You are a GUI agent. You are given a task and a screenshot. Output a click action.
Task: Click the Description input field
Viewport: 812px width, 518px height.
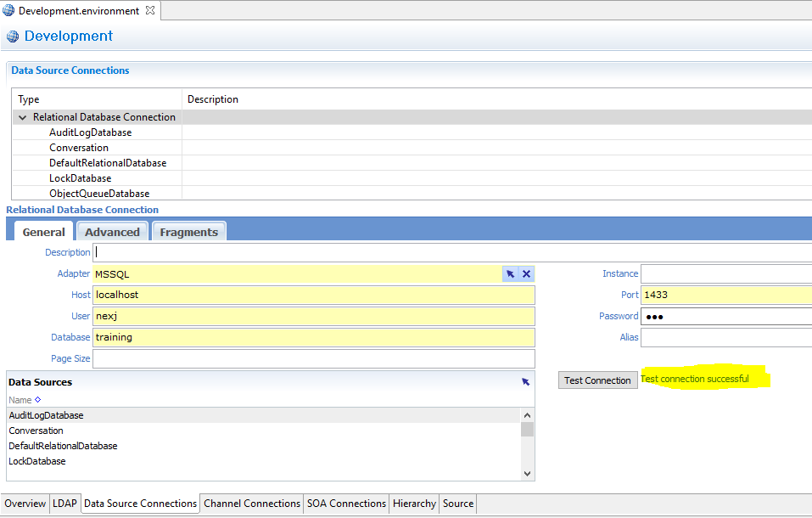point(255,251)
